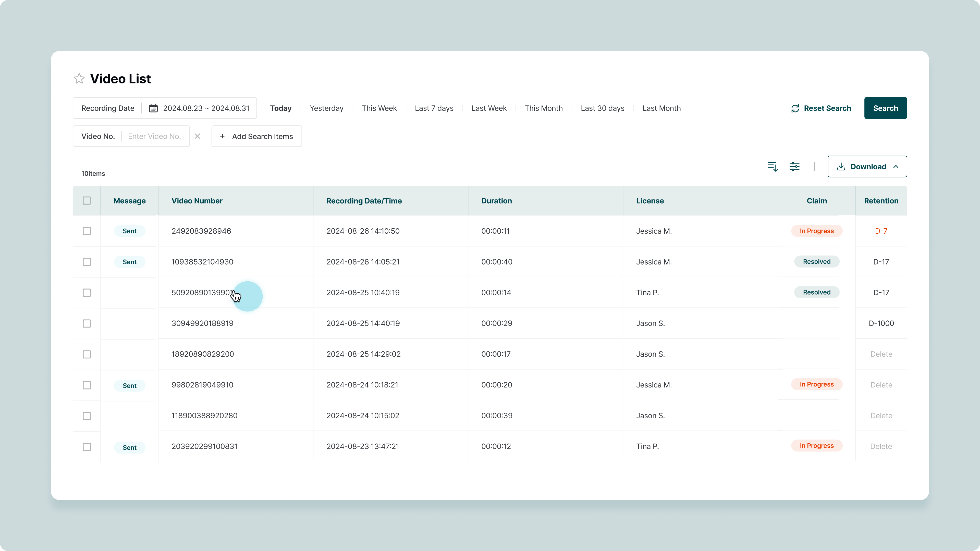Click the sort order icon

click(x=773, y=167)
